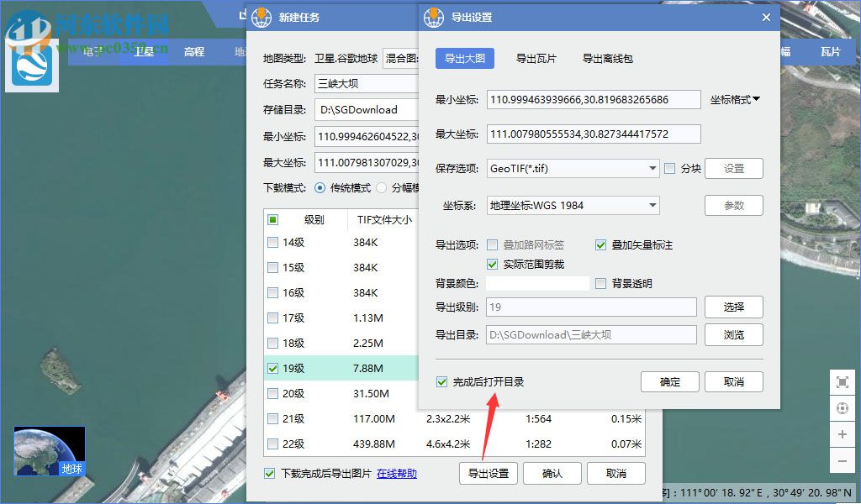The width and height of the screenshot is (861, 504).
Task: Click the 背景颜色 color field
Action: pyautogui.click(x=536, y=283)
